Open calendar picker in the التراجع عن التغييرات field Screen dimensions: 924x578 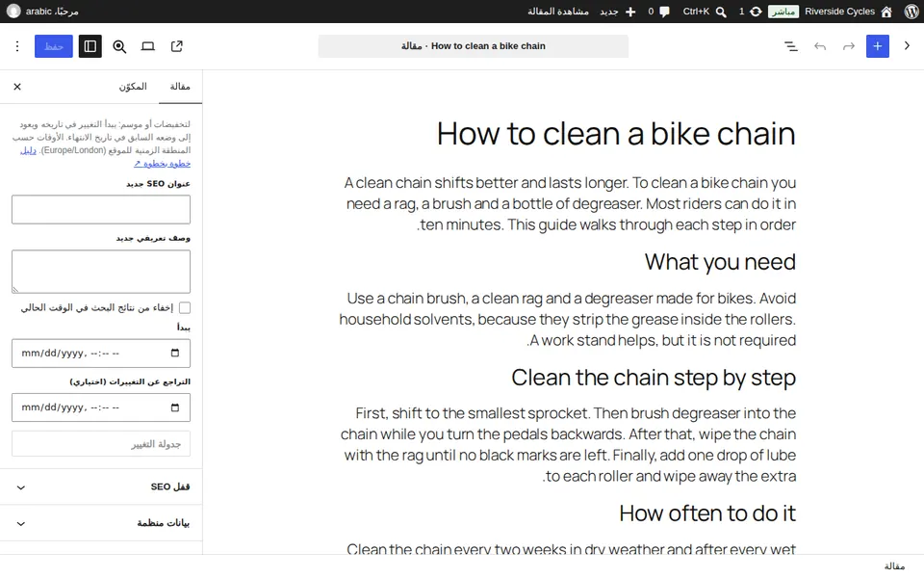point(175,407)
